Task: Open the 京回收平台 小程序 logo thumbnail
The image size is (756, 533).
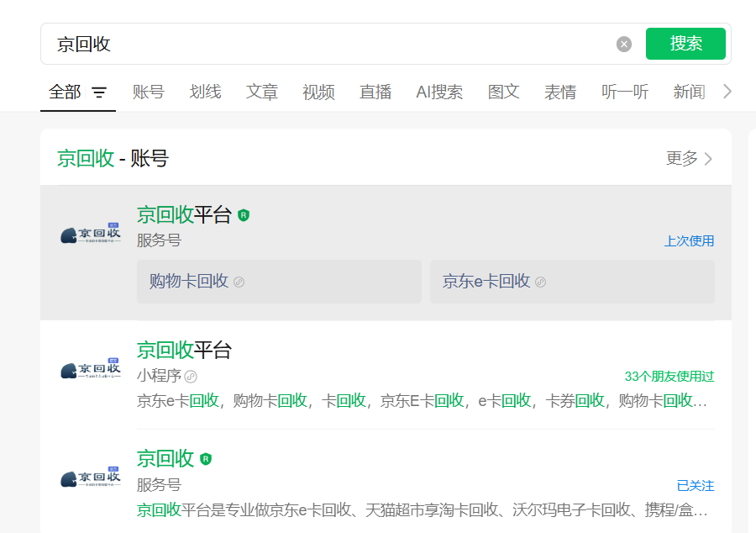Action: 91,369
